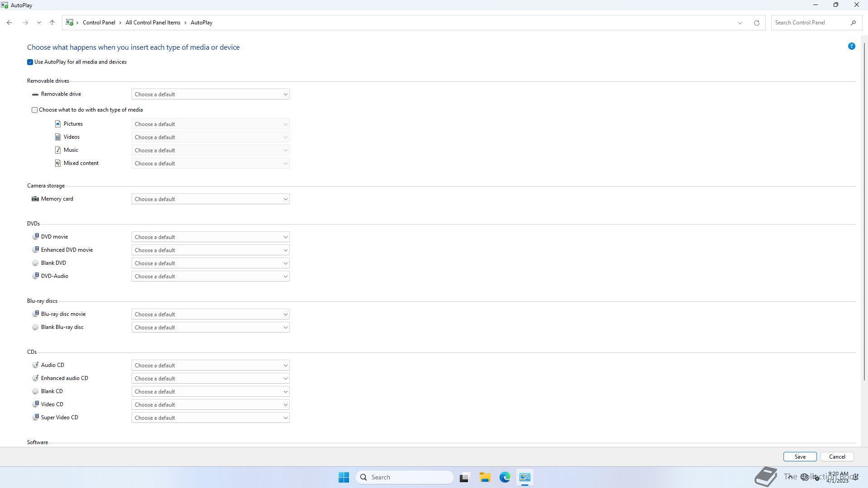
Task: Click the DVD-Audio disc icon
Action: [x=35, y=276]
